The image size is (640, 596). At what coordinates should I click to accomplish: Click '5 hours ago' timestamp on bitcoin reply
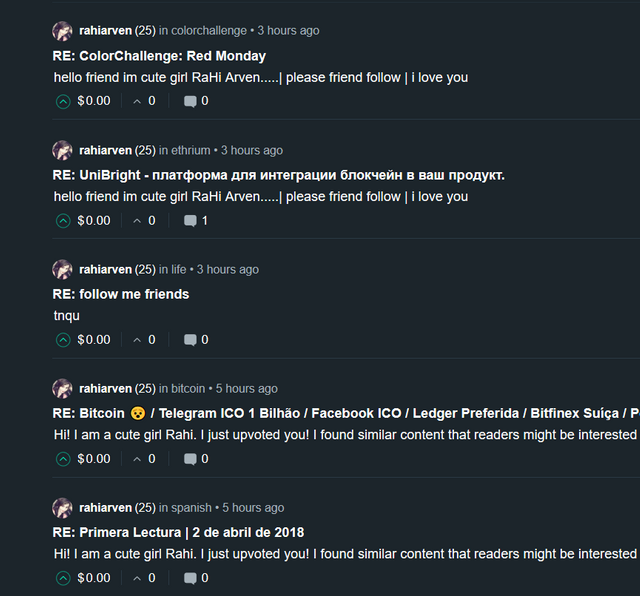coord(247,389)
